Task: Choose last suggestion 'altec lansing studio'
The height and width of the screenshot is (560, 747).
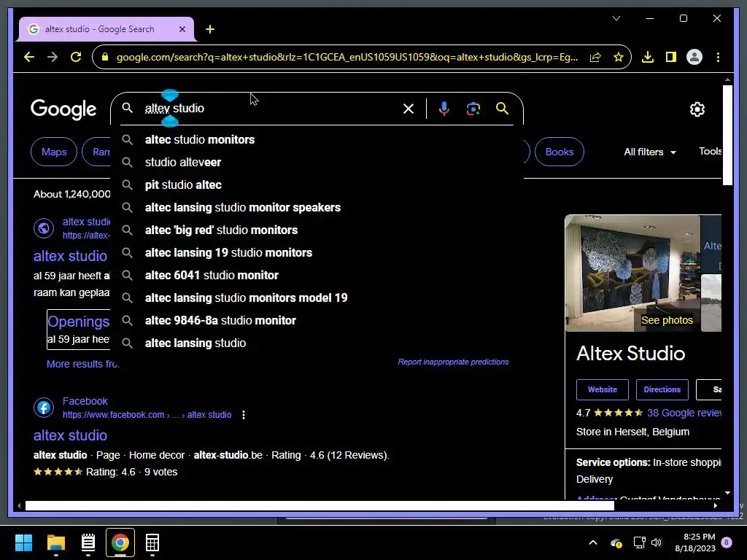Action: click(x=317, y=343)
